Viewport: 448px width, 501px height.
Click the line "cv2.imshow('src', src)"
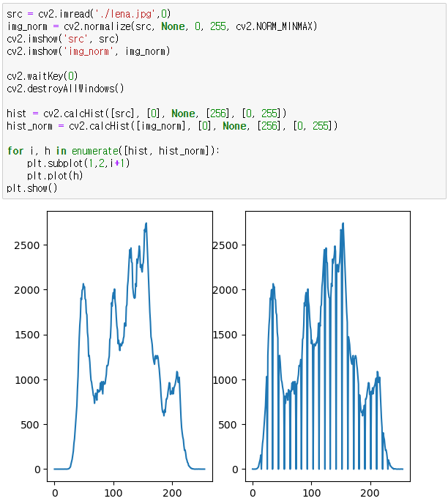[62, 39]
